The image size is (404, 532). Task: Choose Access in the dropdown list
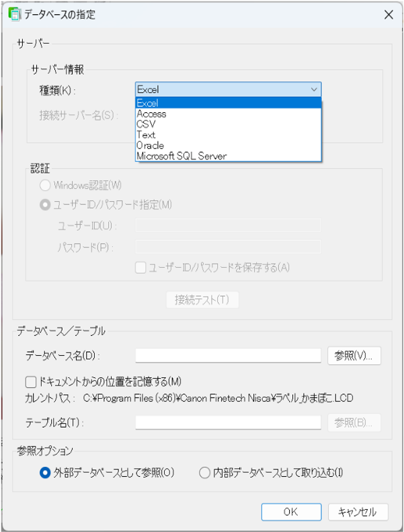pyautogui.click(x=151, y=114)
